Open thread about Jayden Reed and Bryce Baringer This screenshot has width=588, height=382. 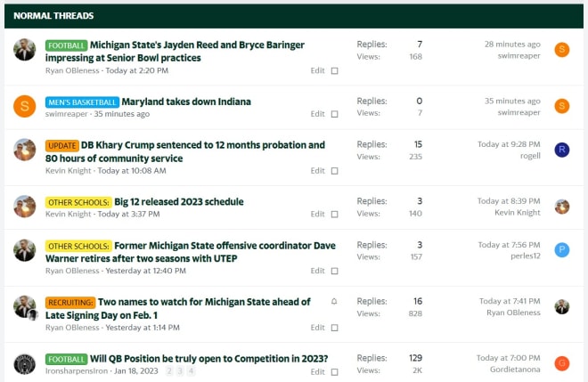[x=175, y=52]
